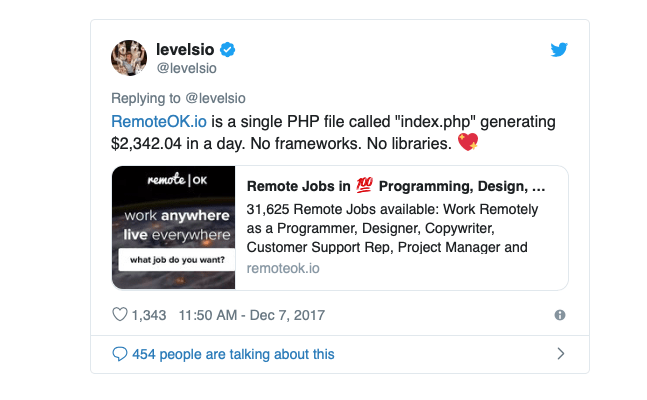Click the sparkling heart emoji in tweet

[467, 143]
